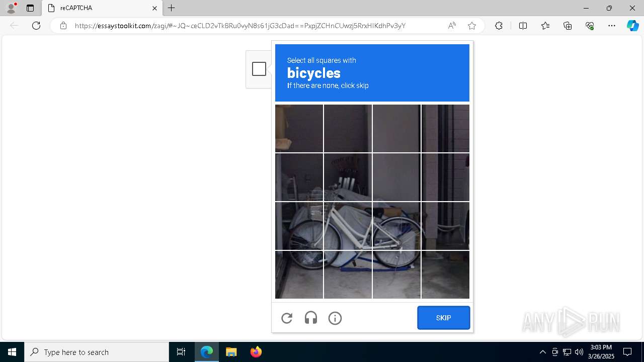This screenshot has width=644, height=362.
Task: Click the Edge taskbar icon
Action: coord(207,352)
